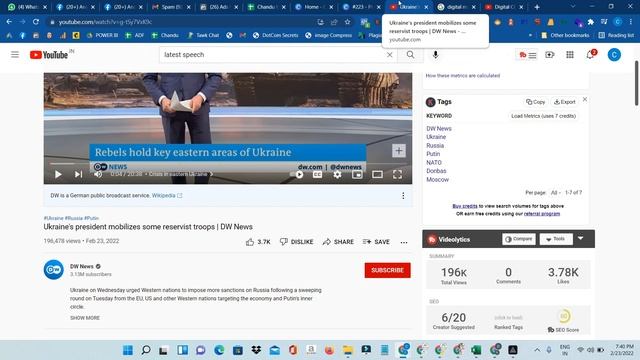The width and height of the screenshot is (640, 360).
Task: Switch to miniplayer mode
Action: click(357, 174)
